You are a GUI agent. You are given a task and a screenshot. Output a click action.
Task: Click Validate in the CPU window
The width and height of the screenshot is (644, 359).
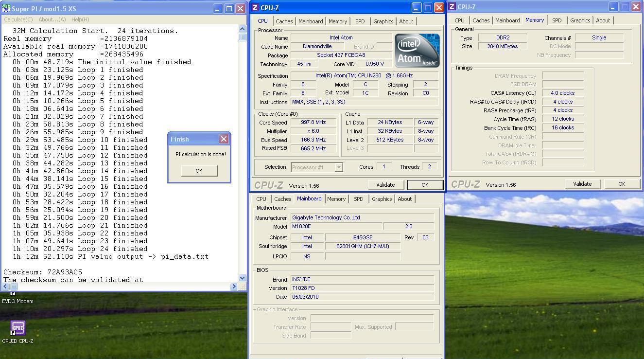point(385,185)
